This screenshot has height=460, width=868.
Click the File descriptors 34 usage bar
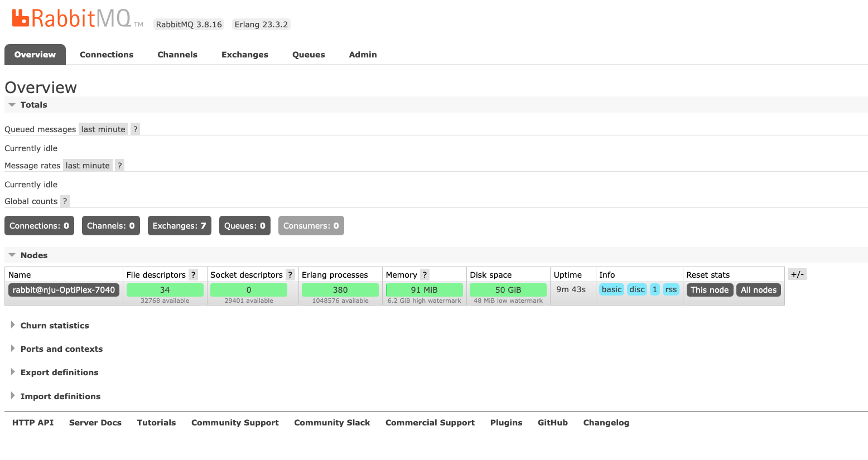point(165,290)
